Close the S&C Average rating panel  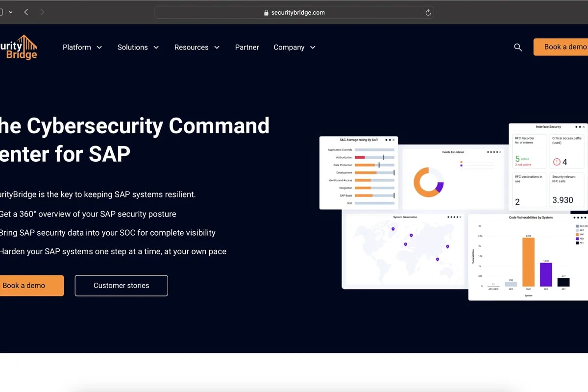pyautogui.click(x=393, y=140)
